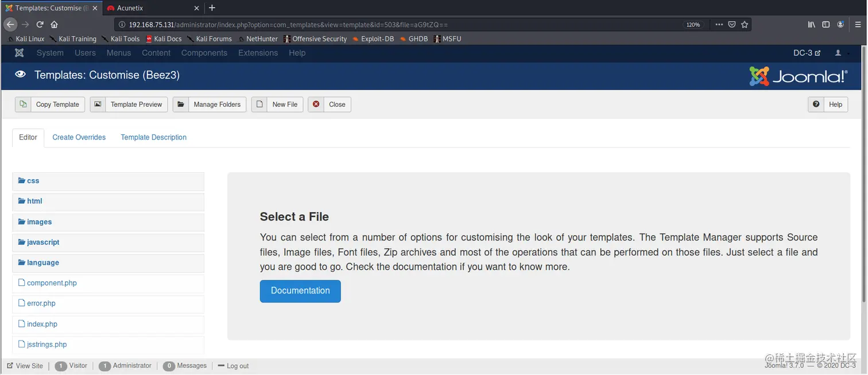
Task: Switch to Create Overrides tab
Action: 79,137
